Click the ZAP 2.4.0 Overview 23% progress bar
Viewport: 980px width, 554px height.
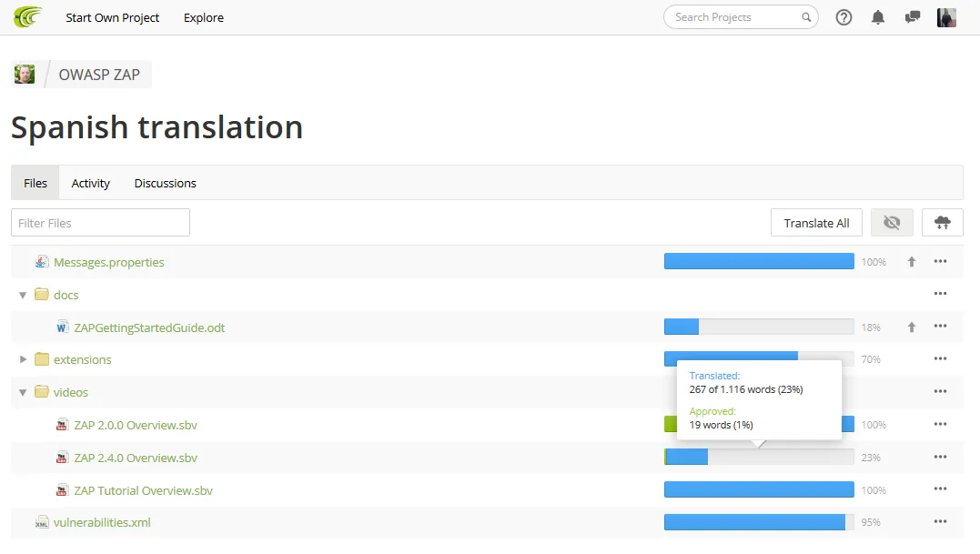pos(759,457)
